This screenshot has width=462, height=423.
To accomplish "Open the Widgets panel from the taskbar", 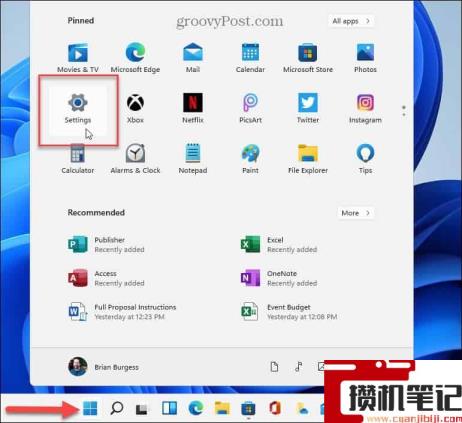I will pyautogui.click(x=169, y=408).
